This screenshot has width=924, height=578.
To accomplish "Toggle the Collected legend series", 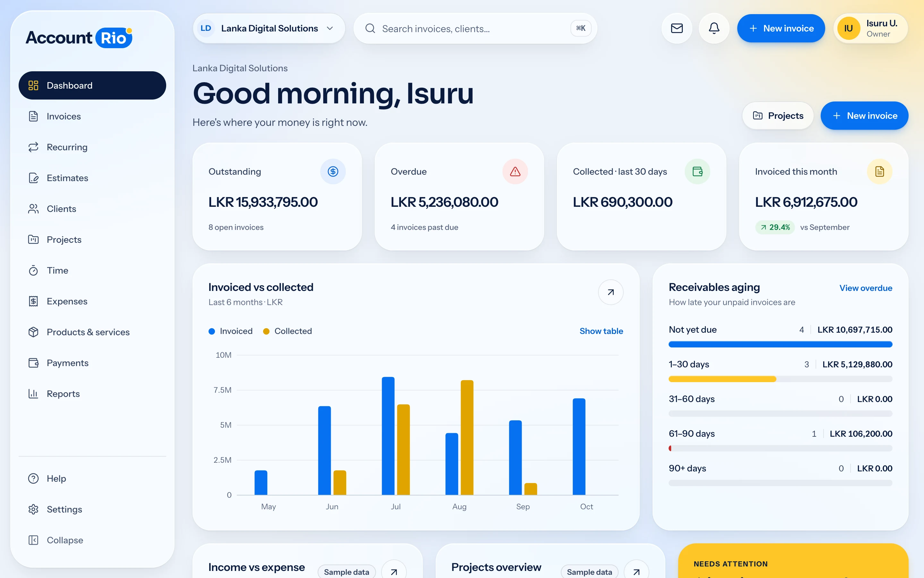I will tap(287, 331).
